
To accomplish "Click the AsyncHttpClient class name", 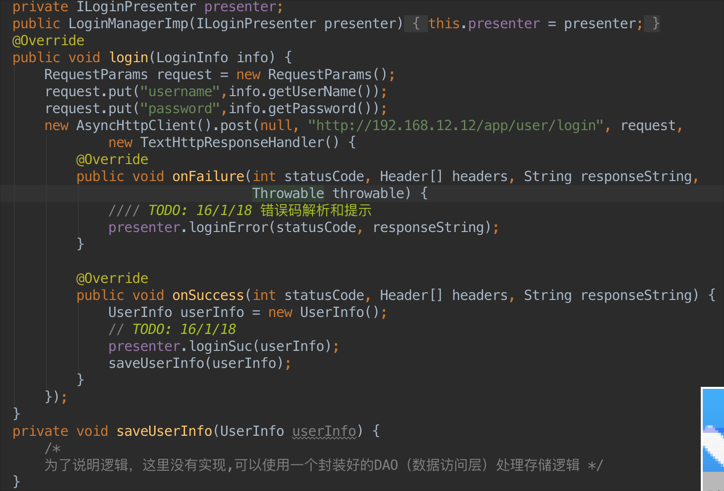I will (x=136, y=125).
